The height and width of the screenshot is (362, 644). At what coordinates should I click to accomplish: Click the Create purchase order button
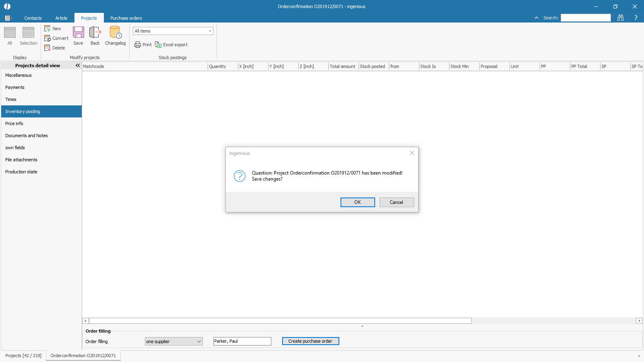(310, 341)
